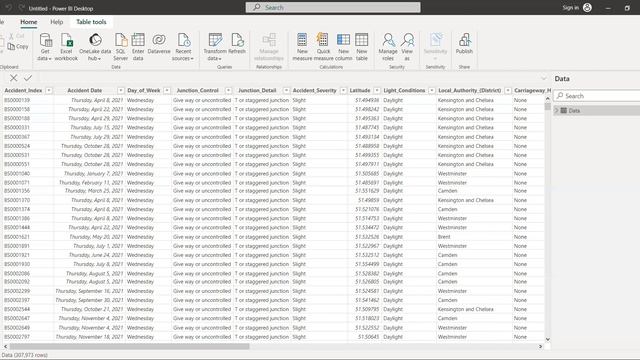Image resolution: width=640 pixels, height=360 pixels.
Task: Open the Get data menu
Action: [45, 47]
